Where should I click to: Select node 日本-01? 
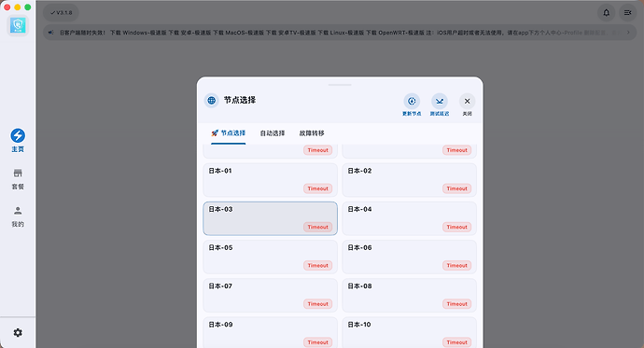(271, 180)
